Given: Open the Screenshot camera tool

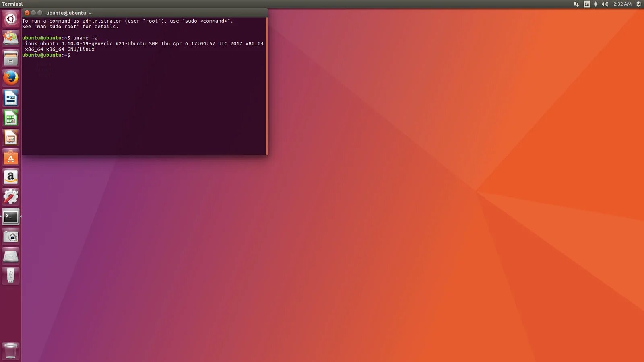Looking at the screenshot, I should pyautogui.click(x=11, y=236).
